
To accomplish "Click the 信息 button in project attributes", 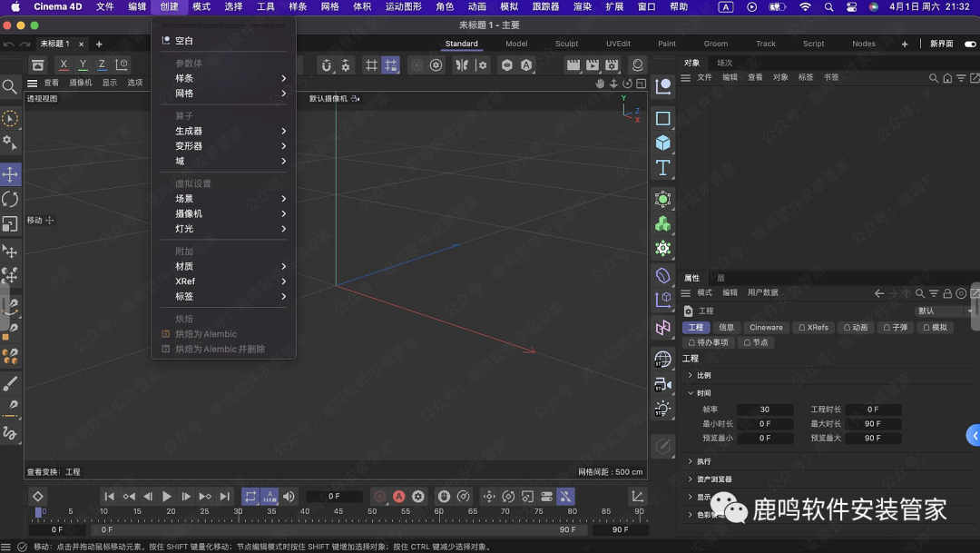I will click(x=726, y=328).
